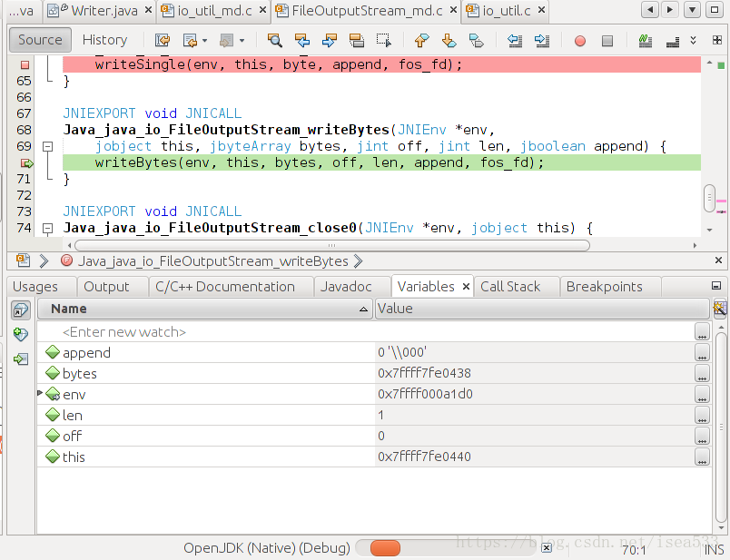The image size is (730, 560).
Task: Collapse the code fold beside line 69
Action: point(48,146)
